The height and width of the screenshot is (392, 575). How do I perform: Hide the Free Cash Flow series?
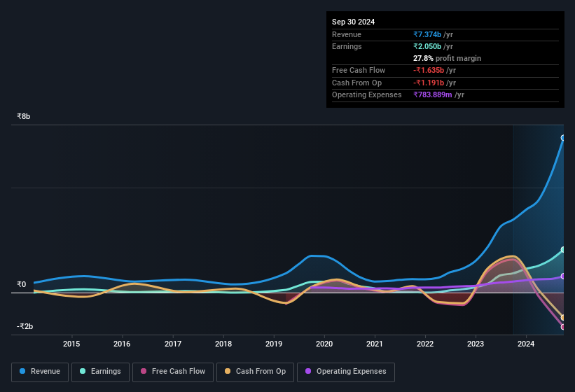(x=173, y=372)
